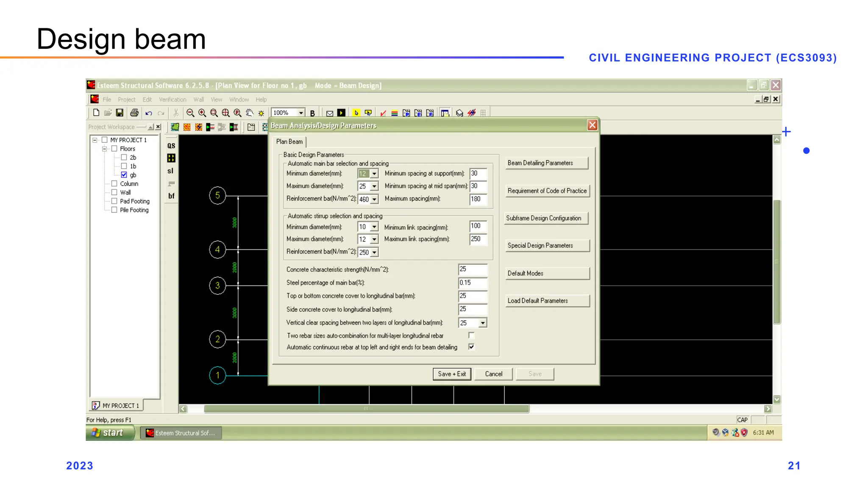
Task: Click Special Design Parameters button
Action: (547, 246)
